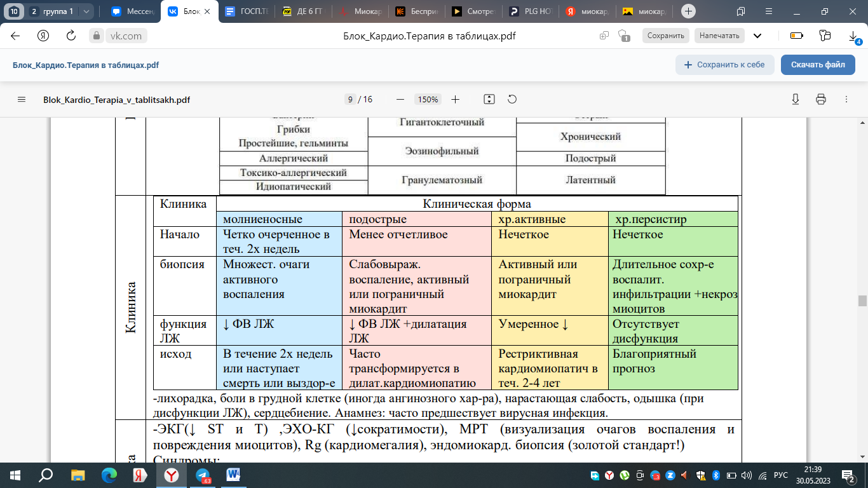The height and width of the screenshot is (488, 868).
Task: Open Windows Start menu
Action: tap(15, 475)
